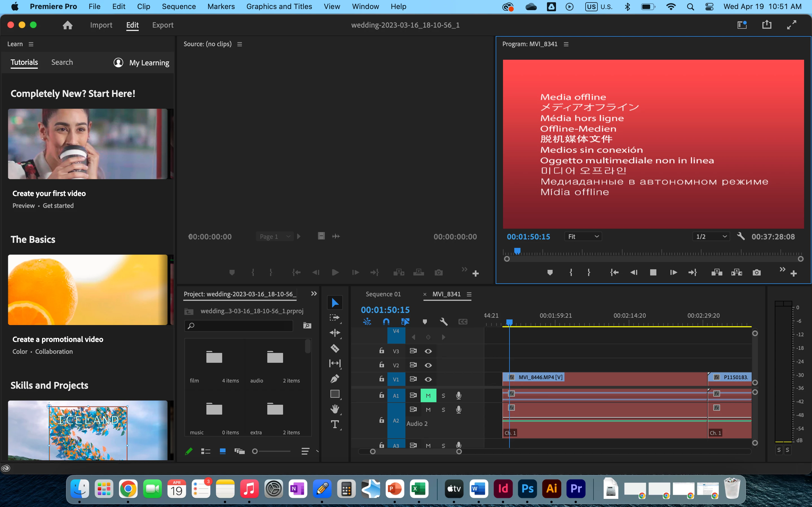This screenshot has width=812, height=507.
Task: Unmute the A1 audio track
Action: click(428, 396)
